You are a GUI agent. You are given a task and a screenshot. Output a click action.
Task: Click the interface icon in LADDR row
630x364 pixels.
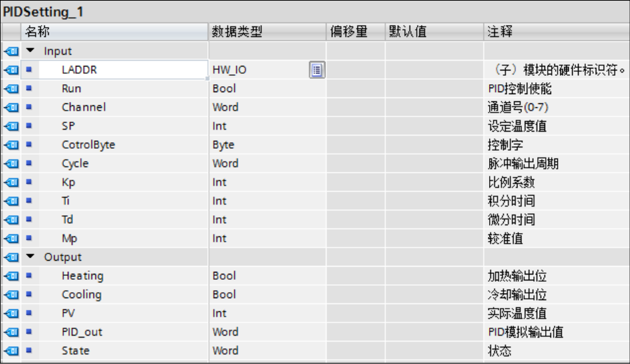[11, 70]
